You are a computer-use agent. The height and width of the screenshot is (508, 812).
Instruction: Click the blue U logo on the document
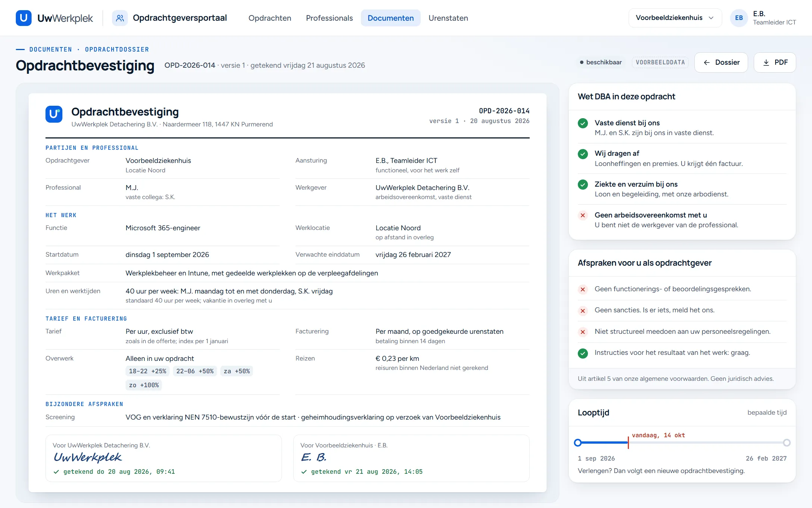coord(54,114)
